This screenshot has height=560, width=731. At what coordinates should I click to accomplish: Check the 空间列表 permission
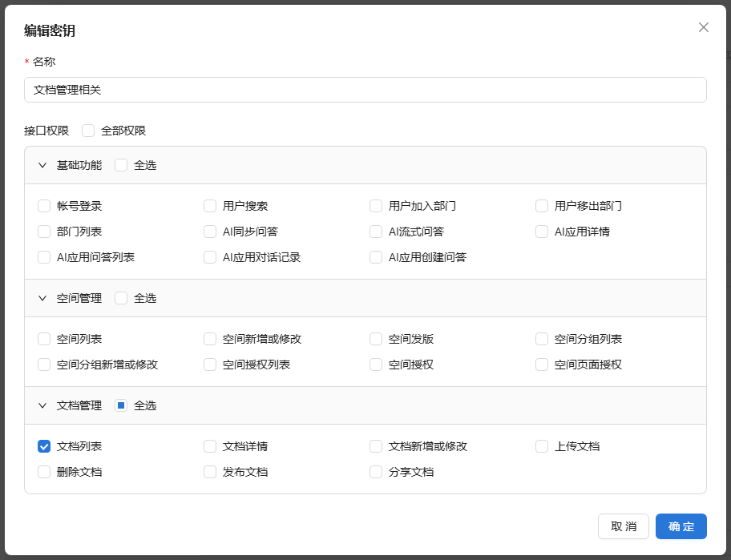[44, 339]
